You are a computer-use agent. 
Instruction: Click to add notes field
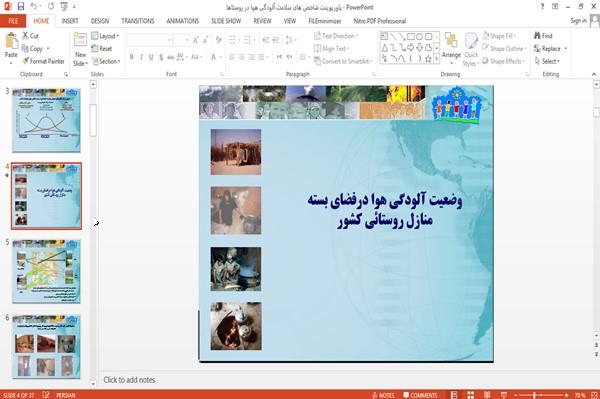129,380
